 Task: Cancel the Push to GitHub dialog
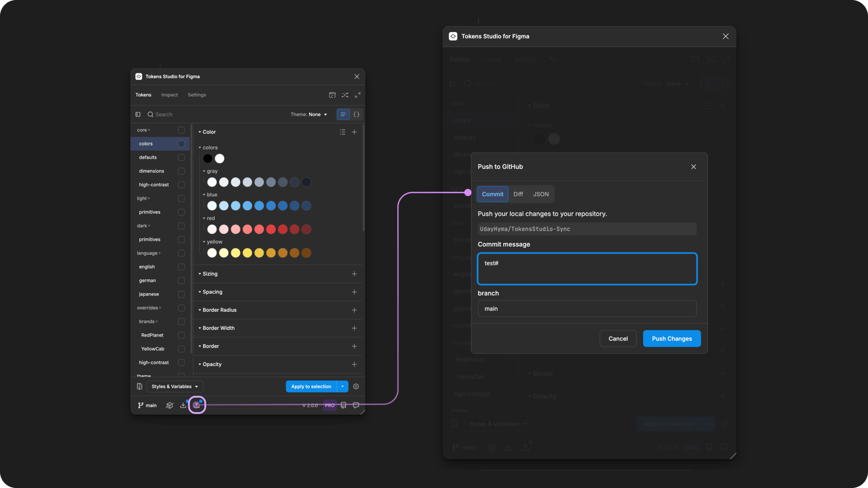point(618,339)
